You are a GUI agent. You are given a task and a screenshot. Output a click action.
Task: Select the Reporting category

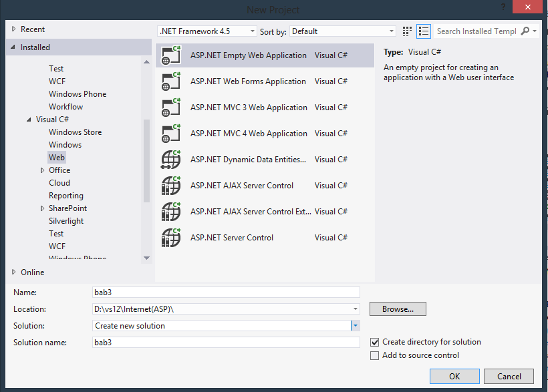pyautogui.click(x=66, y=196)
